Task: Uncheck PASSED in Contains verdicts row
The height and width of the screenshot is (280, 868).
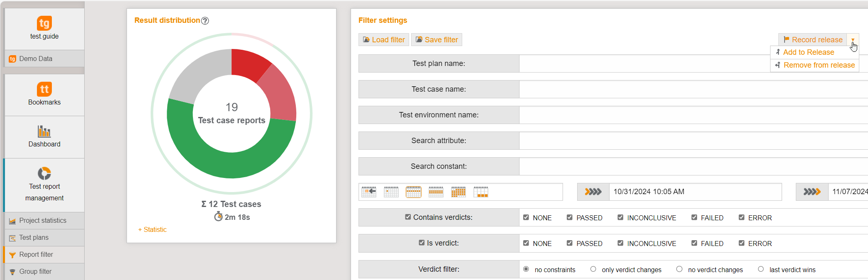Action: (x=570, y=217)
